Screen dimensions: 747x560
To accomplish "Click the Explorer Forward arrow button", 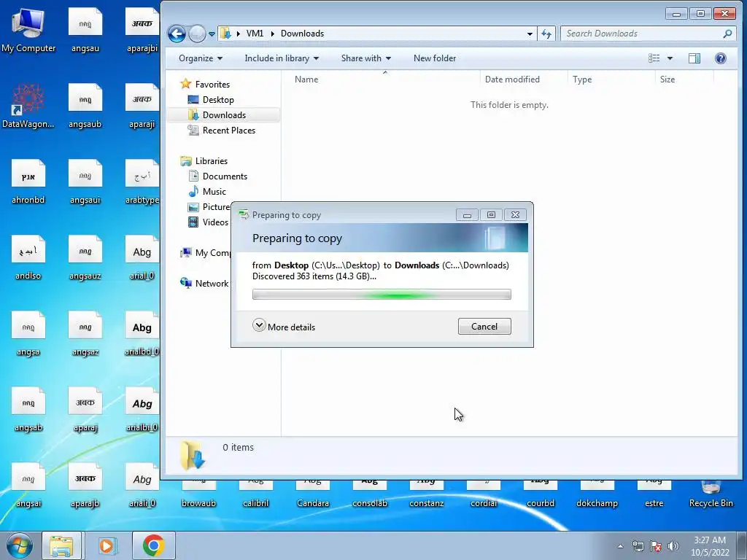I will 197,34.
